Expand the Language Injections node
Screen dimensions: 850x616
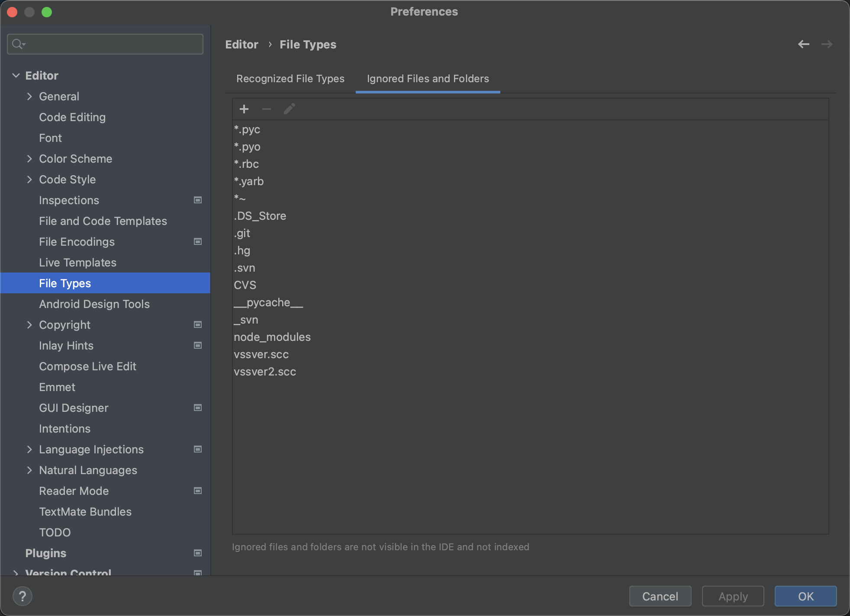point(29,449)
